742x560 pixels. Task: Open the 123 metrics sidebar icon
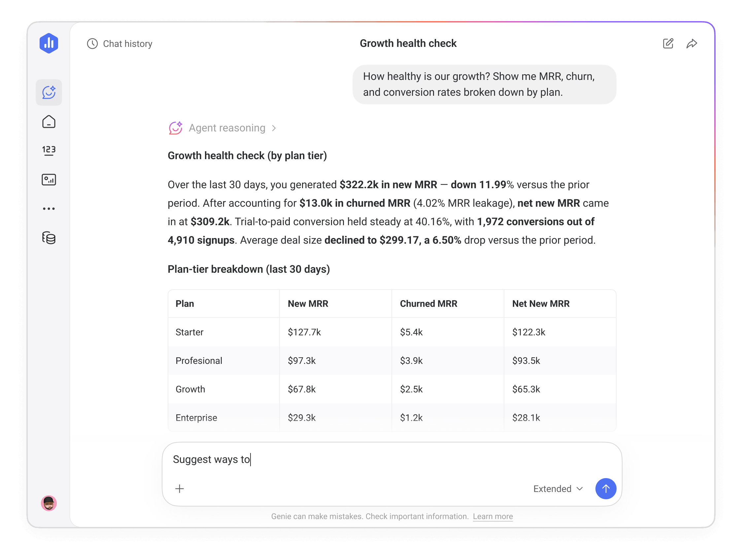[x=49, y=150]
